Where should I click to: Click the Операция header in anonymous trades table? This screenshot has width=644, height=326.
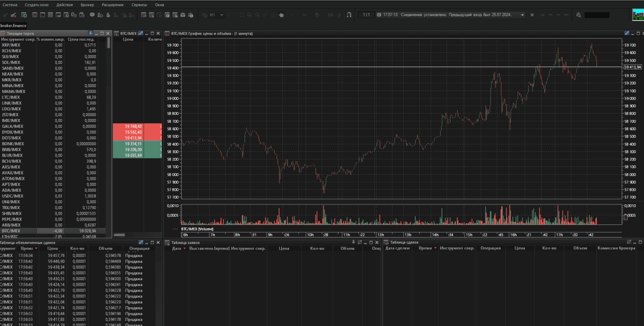(x=139, y=248)
